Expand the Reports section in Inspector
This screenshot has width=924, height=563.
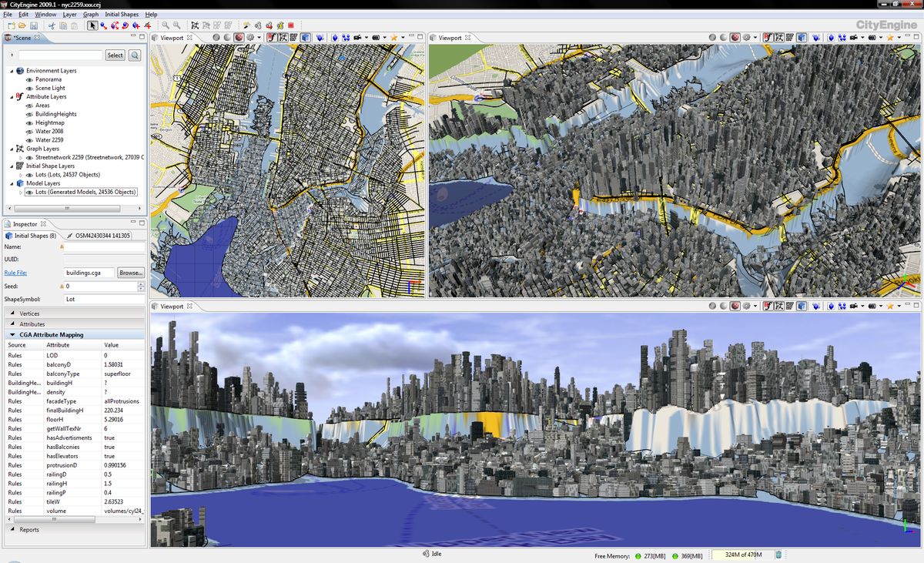pos(12,530)
